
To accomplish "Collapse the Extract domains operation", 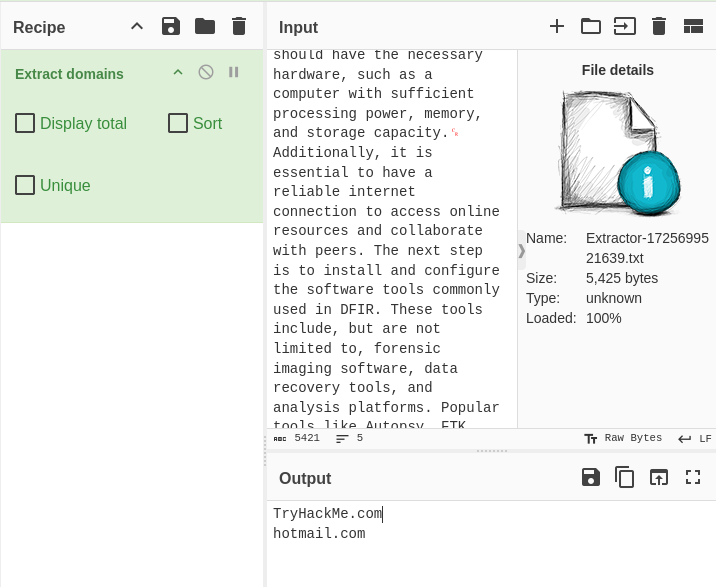I will coord(178,72).
